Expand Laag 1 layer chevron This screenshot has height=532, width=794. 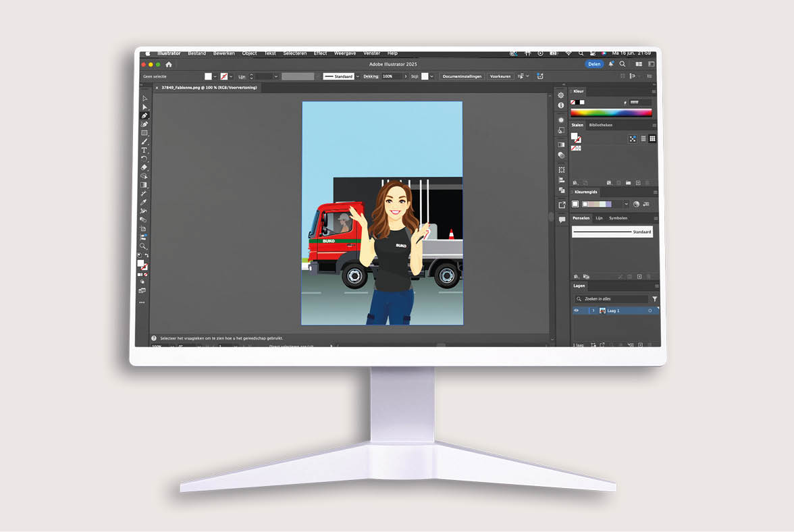(x=593, y=311)
